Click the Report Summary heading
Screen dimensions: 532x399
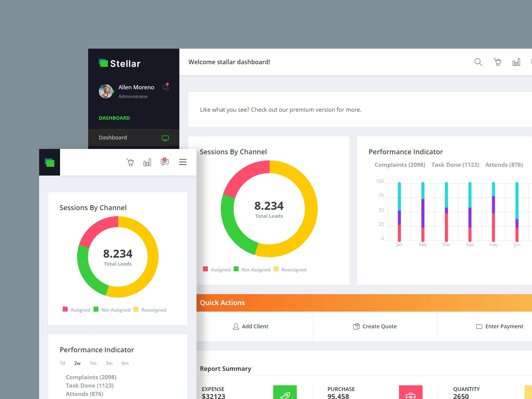click(x=226, y=369)
